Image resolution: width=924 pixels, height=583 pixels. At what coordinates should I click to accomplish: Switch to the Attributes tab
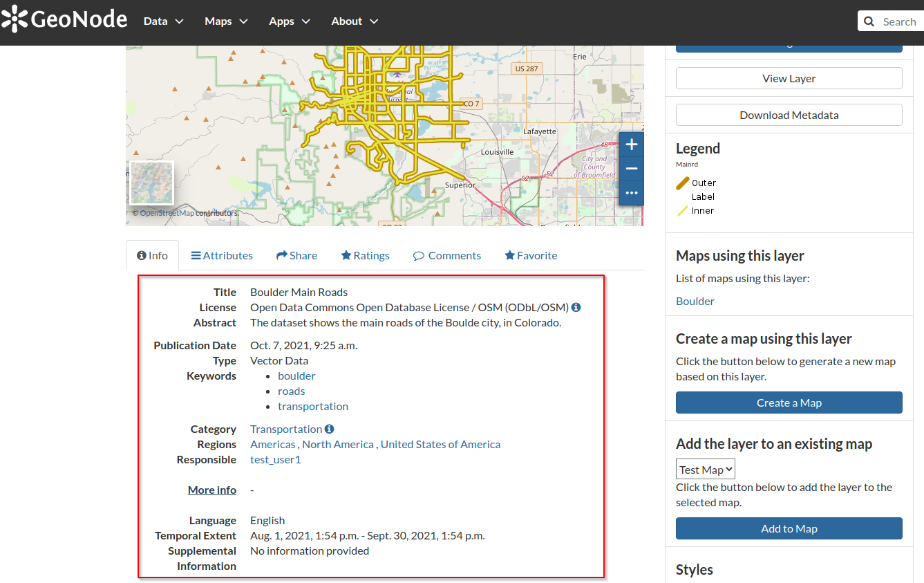[x=222, y=255]
